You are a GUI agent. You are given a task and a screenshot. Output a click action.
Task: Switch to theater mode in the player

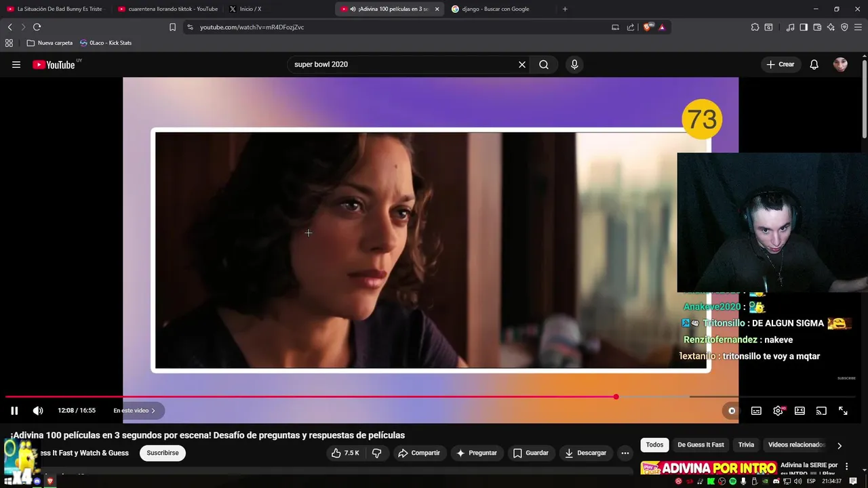click(800, 411)
